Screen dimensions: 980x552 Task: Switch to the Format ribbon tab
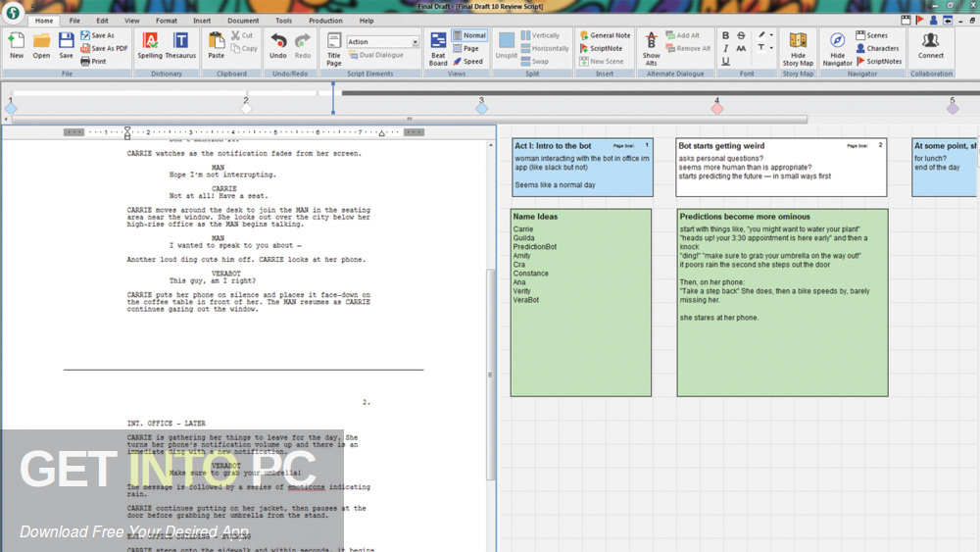[167, 20]
